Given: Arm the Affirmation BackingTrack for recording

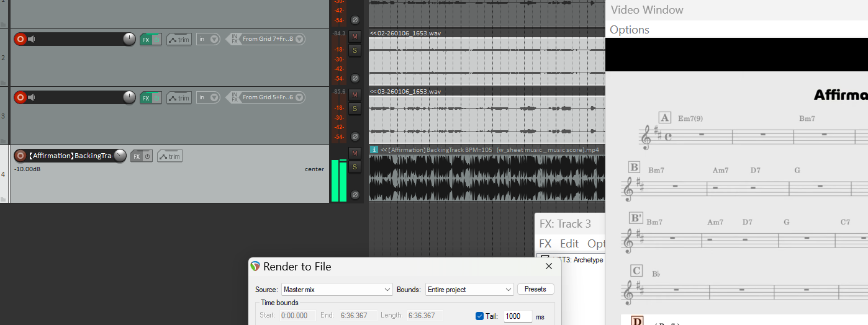Looking at the screenshot, I should (x=20, y=156).
